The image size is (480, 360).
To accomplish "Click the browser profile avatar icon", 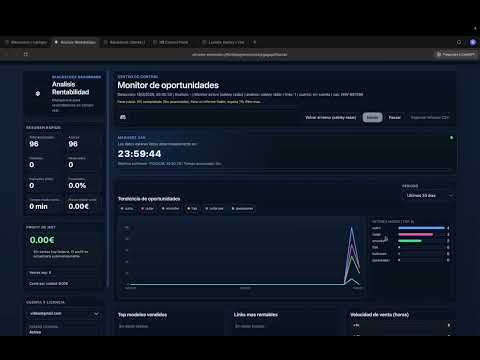I will coord(473,42).
